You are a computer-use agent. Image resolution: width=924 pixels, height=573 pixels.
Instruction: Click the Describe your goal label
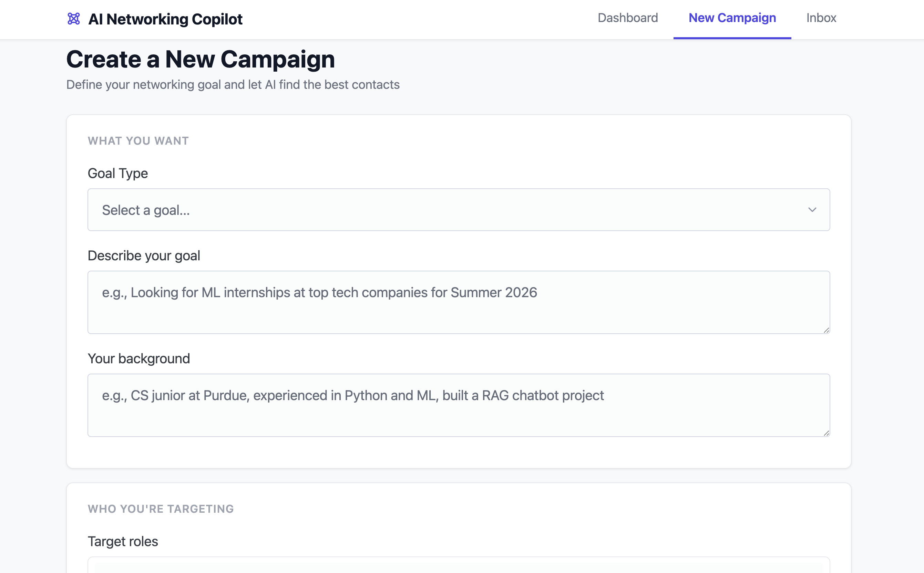[144, 256]
